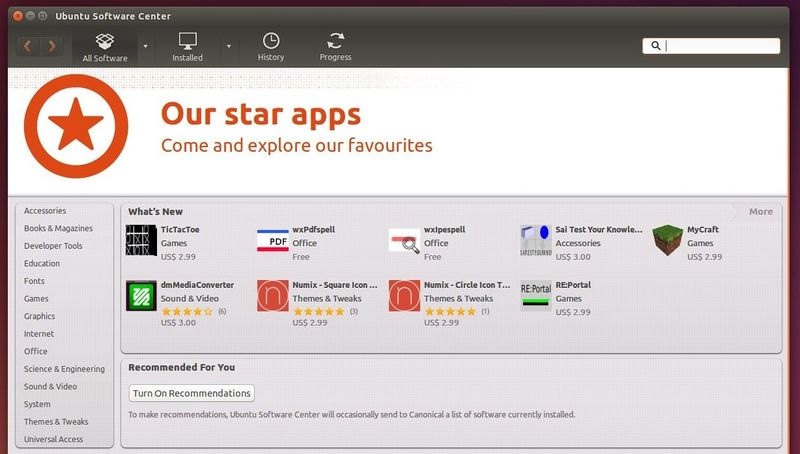Open the Science & Engineering category
Image resolution: width=800 pixels, height=454 pixels.
(64, 369)
